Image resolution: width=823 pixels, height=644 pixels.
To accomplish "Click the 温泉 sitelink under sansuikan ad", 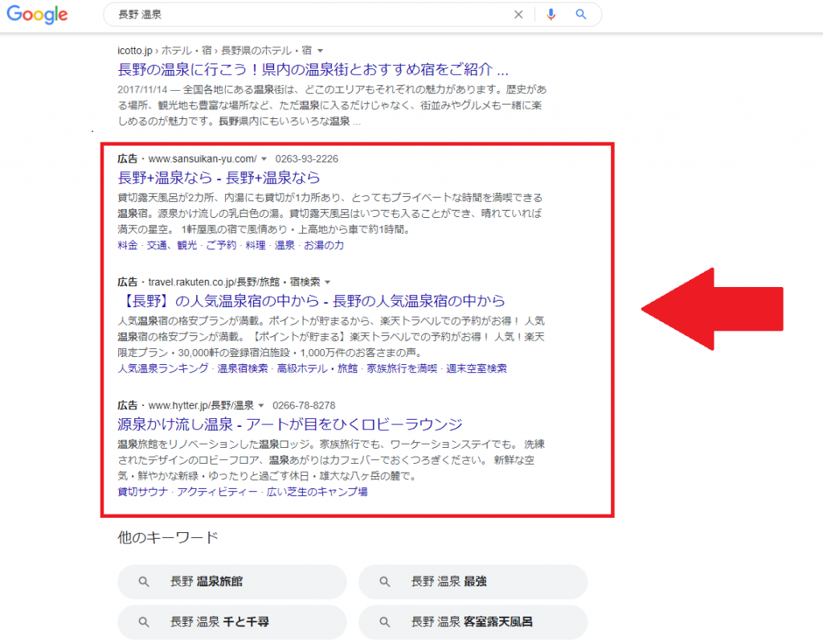I will (x=285, y=245).
